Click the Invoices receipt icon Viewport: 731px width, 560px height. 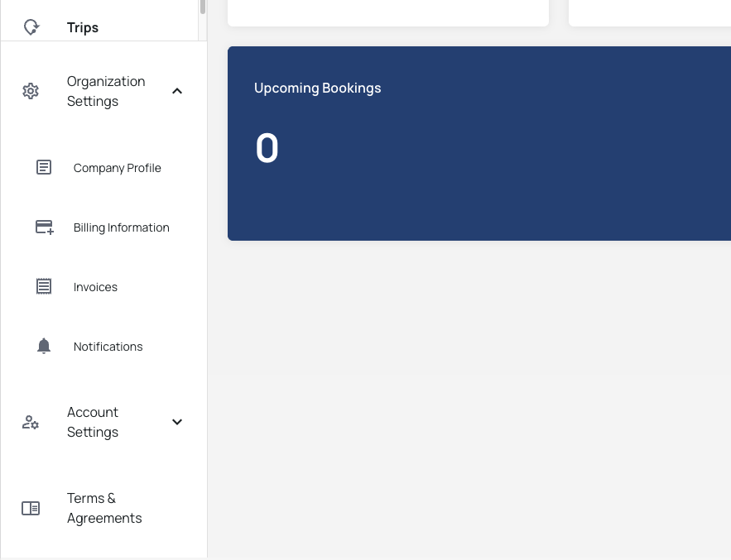click(x=44, y=287)
